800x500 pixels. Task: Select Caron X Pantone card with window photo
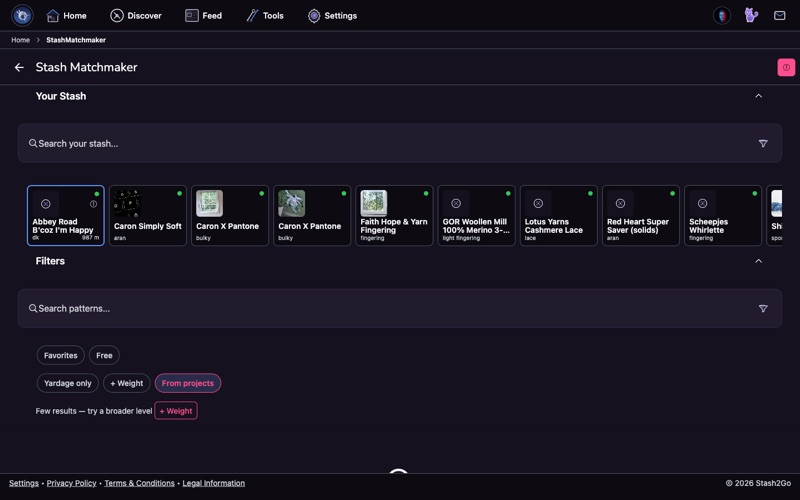pos(230,215)
